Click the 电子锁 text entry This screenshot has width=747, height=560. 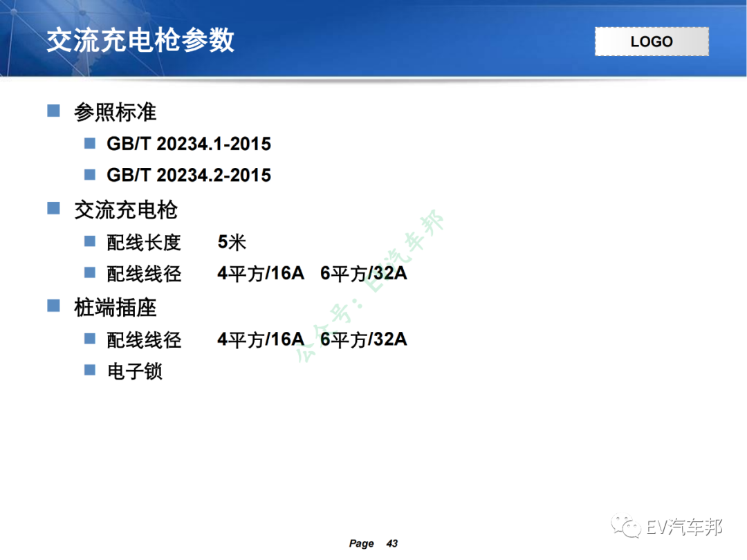134,371
